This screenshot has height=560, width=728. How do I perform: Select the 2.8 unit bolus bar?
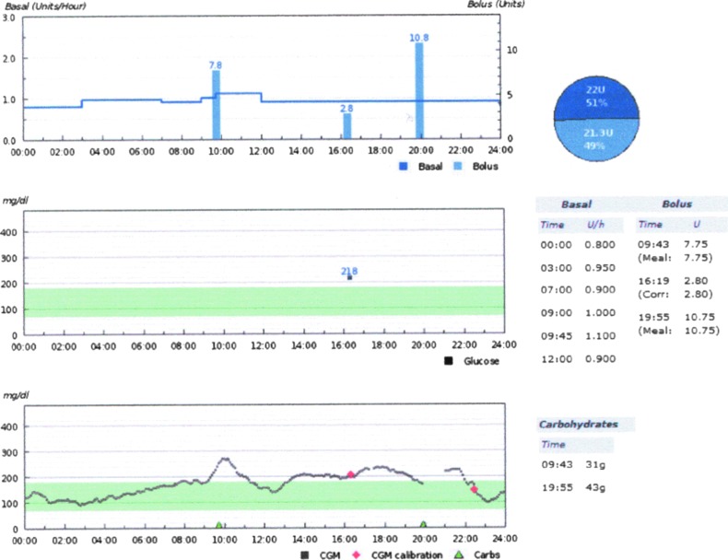pos(346,126)
